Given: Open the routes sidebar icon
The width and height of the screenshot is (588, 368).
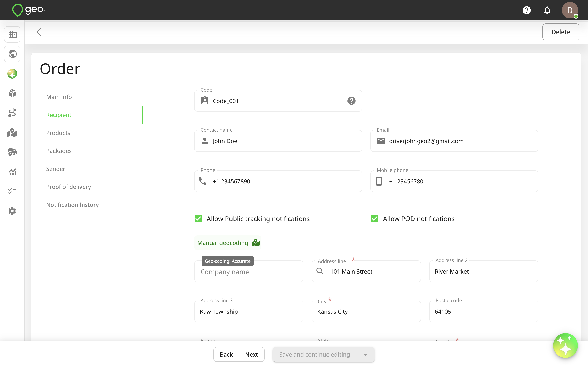Looking at the screenshot, I should [12, 113].
